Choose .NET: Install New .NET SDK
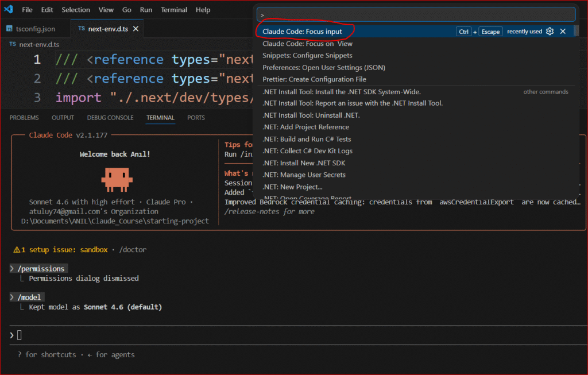588x375 pixels. coord(415,163)
